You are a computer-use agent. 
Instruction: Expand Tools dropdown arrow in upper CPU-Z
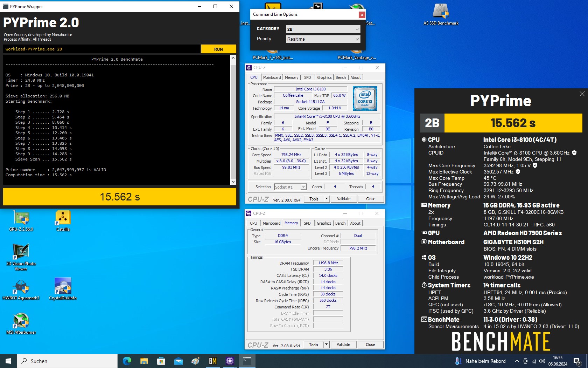pyautogui.click(x=327, y=199)
